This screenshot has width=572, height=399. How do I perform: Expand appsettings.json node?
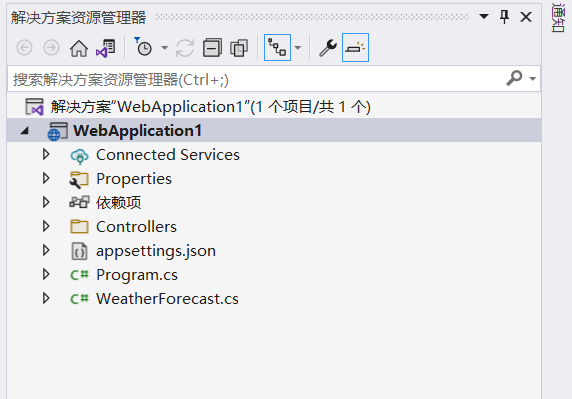tap(46, 250)
